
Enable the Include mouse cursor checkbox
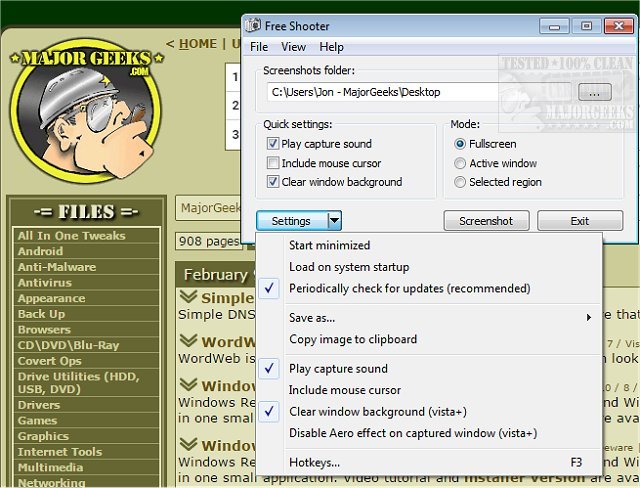[x=273, y=163]
